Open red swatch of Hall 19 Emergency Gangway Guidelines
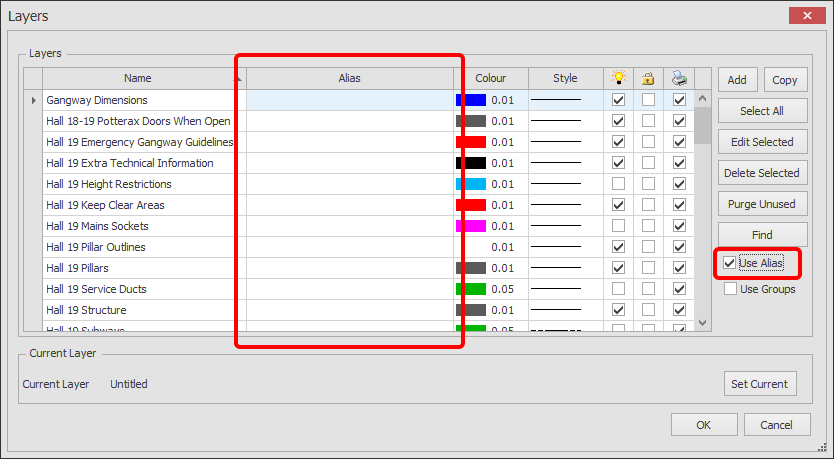Viewport: 834px width, 459px height. point(471,142)
